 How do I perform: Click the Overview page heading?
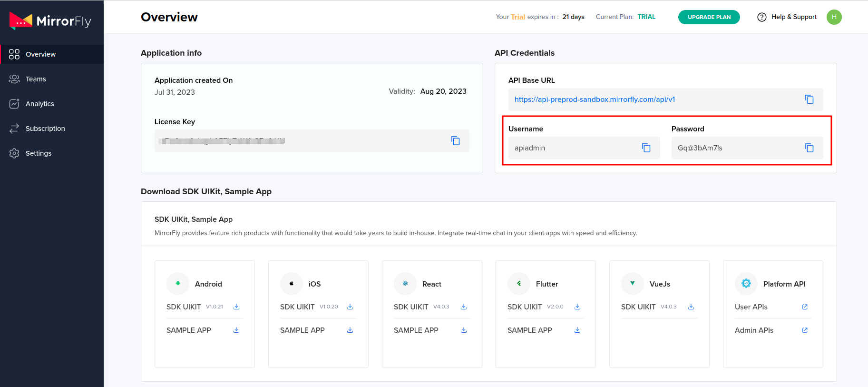(169, 17)
